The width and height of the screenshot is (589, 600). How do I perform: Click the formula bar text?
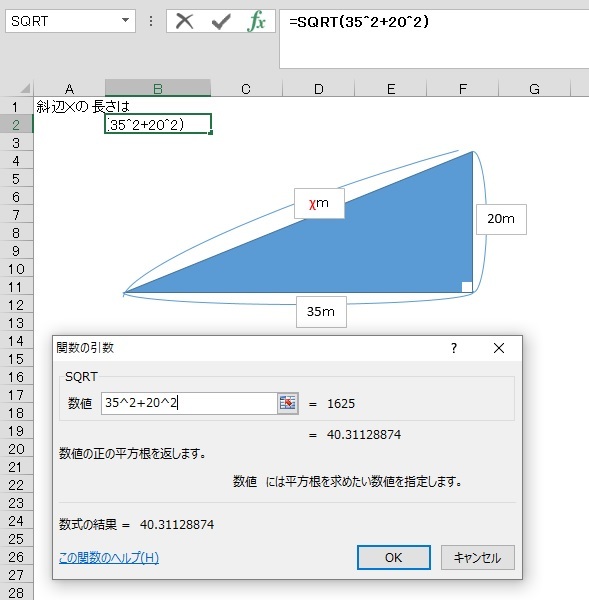pos(359,22)
